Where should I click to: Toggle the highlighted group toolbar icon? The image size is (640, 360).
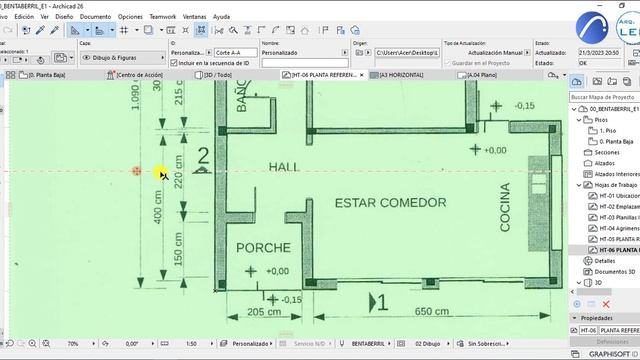click(x=201, y=30)
